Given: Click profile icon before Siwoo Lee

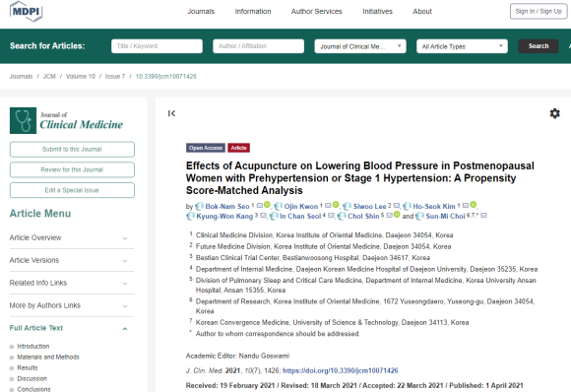Looking at the screenshot, I should point(348,207).
